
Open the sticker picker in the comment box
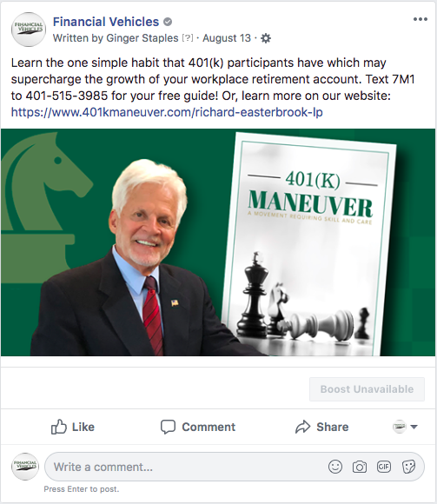click(x=408, y=467)
